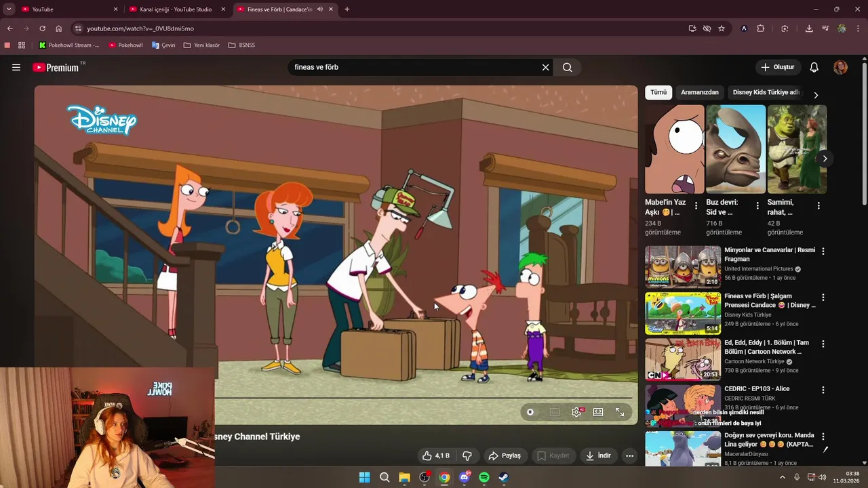Open the Yeni klasör bookmarks folder
The width and height of the screenshot is (868, 488).
[x=201, y=45]
